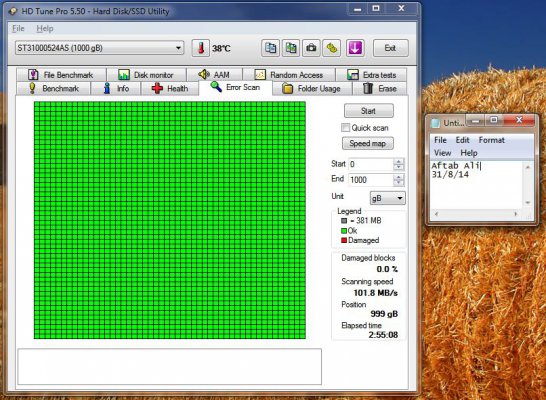Open the Info tab
The height and width of the screenshot is (400, 546).
116,88
